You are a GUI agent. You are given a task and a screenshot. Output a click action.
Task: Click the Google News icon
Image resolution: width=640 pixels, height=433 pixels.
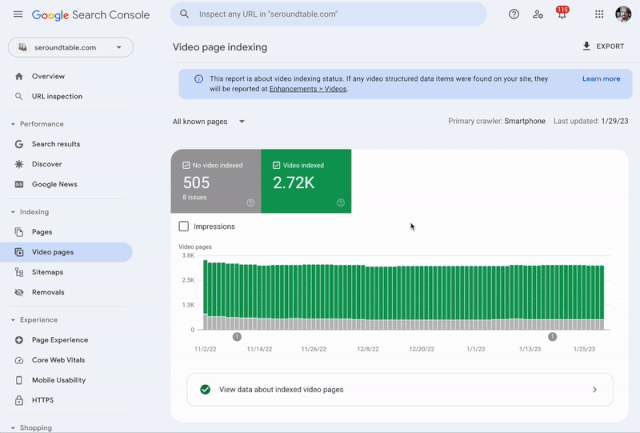pos(19,184)
